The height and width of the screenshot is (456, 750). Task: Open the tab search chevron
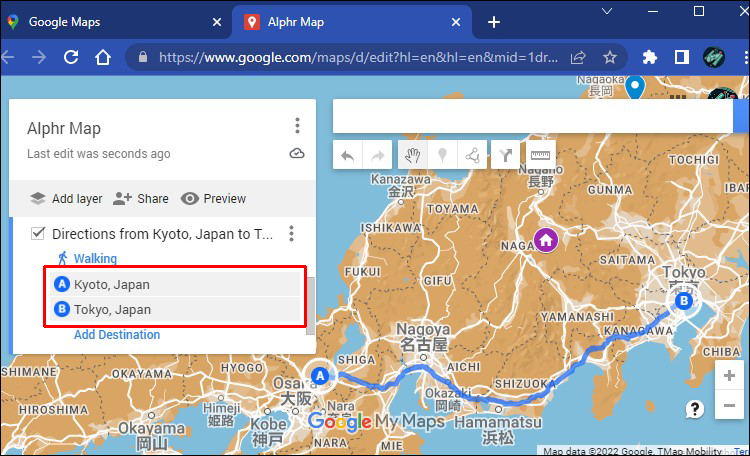click(x=607, y=11)
